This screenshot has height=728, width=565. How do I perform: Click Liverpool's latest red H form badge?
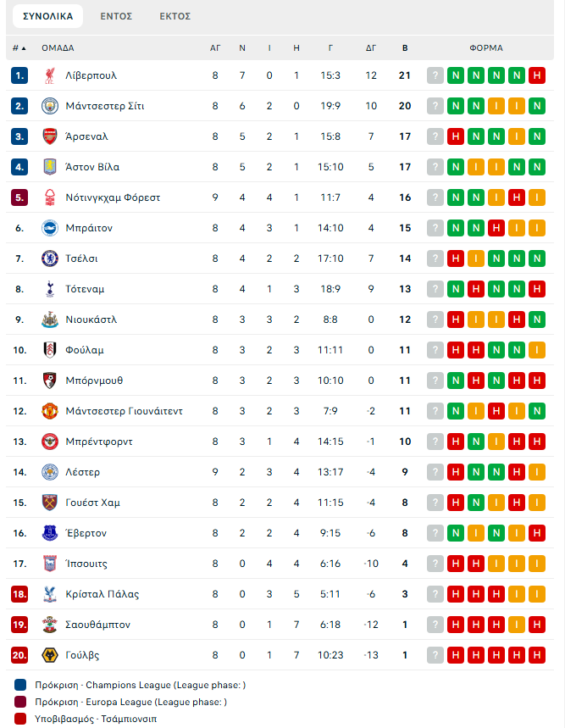click(x=537, y=75)
